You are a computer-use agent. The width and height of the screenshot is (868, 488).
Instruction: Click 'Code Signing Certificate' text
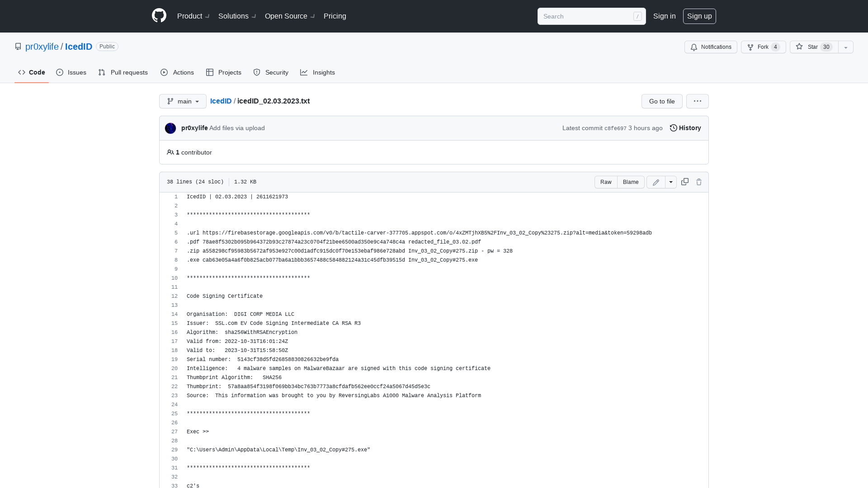(225, 296)
